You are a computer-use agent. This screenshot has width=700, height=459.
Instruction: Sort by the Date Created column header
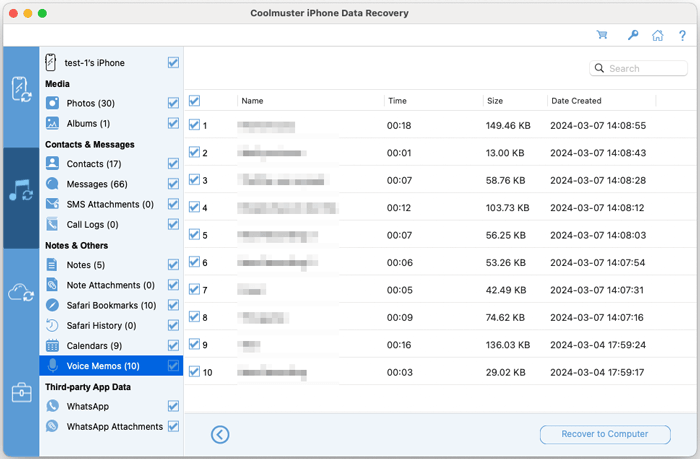coord(576,101)
